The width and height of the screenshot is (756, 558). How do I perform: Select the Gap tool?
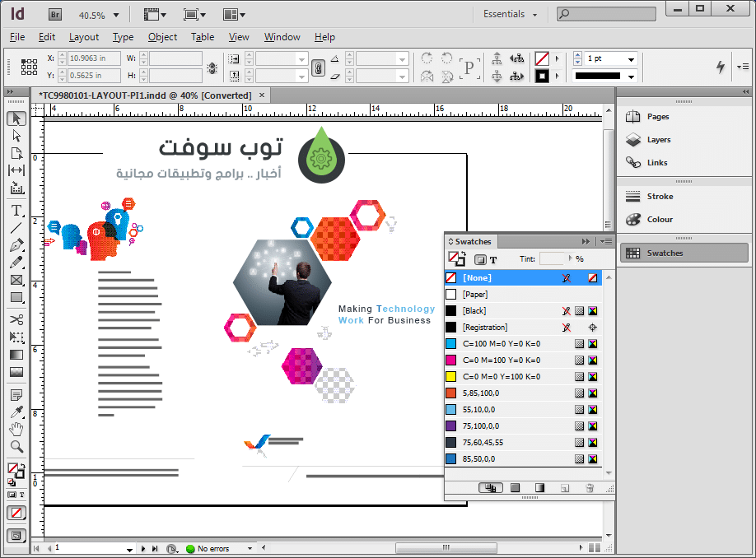(16, 170)
